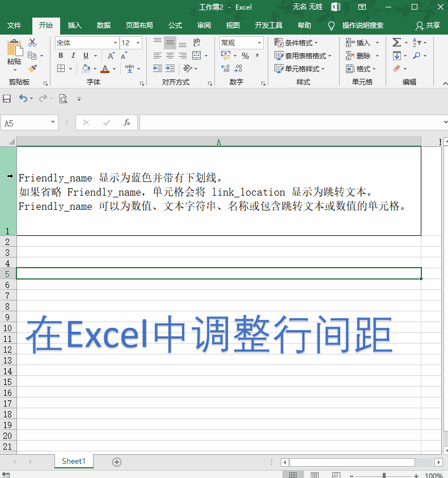Toggle Bold formatting
The height and width of the screenshot is (478, 448).
coord(61,56)
